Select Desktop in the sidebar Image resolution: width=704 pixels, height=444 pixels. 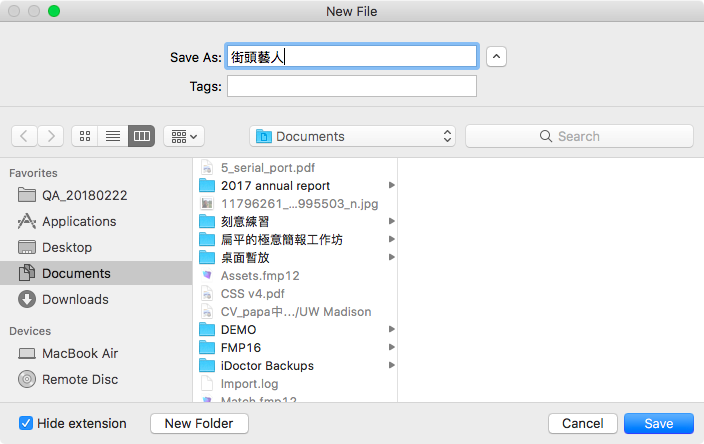(96, 247)
